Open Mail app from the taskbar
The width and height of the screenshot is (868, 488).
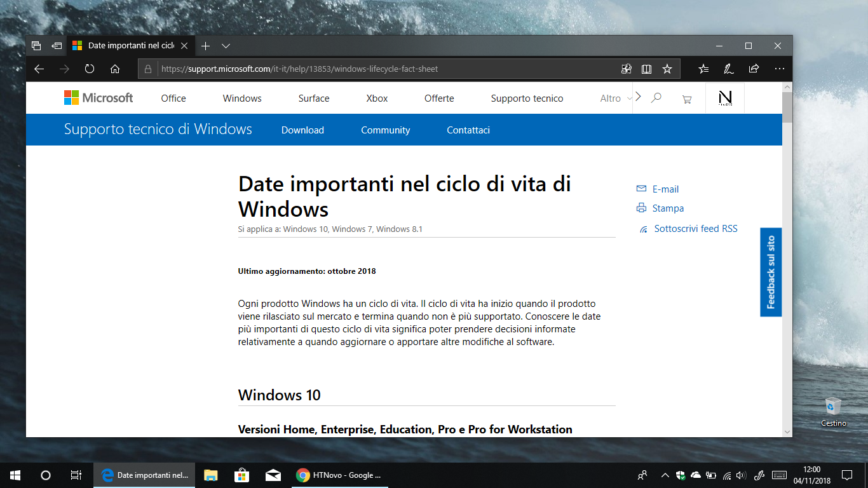[273, 475]
